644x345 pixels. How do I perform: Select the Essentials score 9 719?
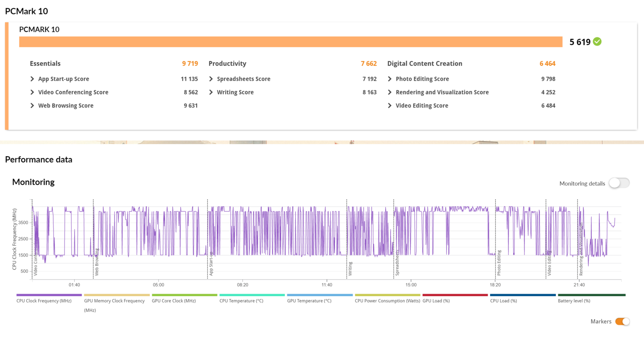click(x=190, y=64)
